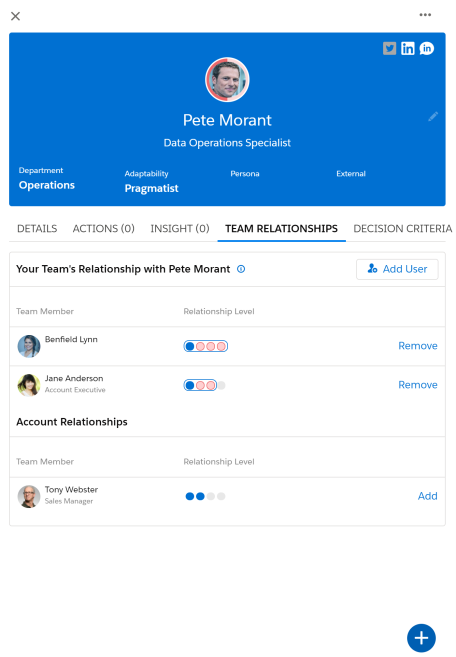Click the blue plus floating button
Image resolution: width=456 pixels, height=657 pixels.
click(421, 638)
